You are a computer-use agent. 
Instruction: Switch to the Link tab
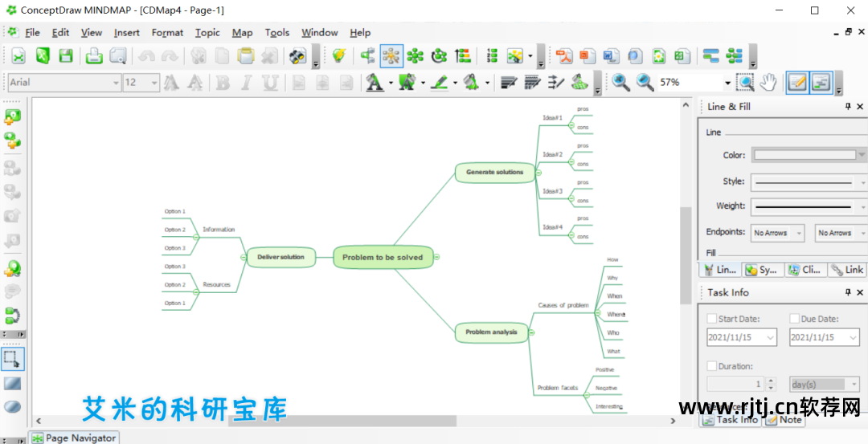[x=846, y=270]
